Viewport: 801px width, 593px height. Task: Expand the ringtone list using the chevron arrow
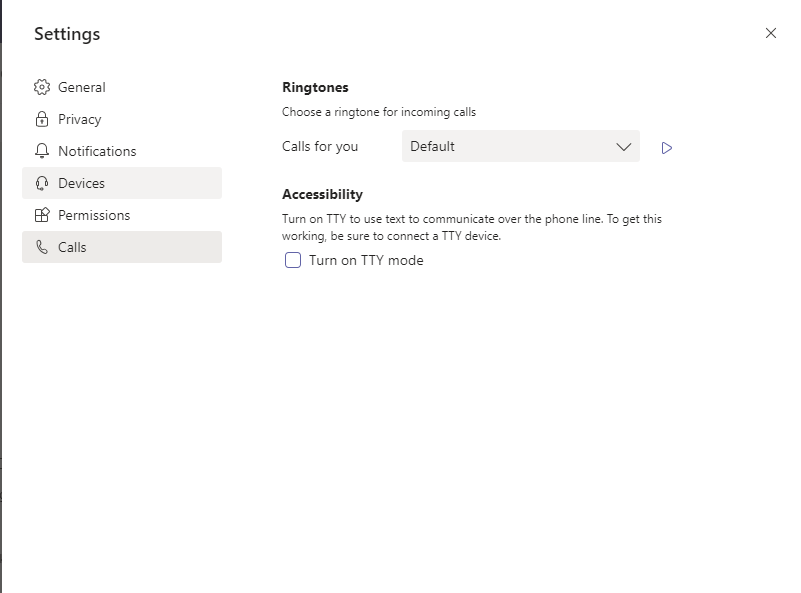click(x=624, y=147)
